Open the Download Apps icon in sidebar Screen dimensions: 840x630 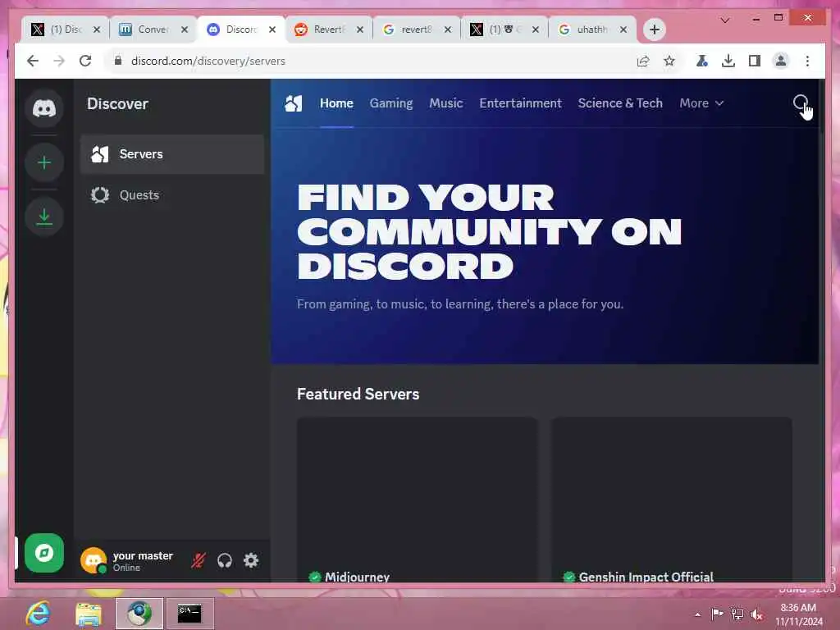coord(44,217)
